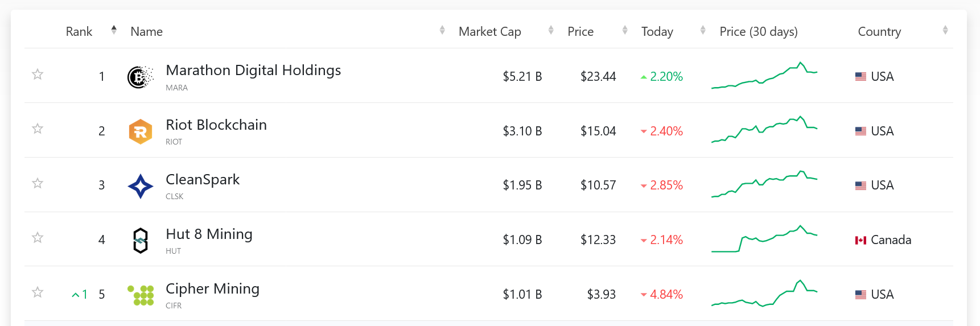Viewport: 980px width, 326px height.
Task: Click the Cipher Mining green dots logo
Action: coord(141,295)
